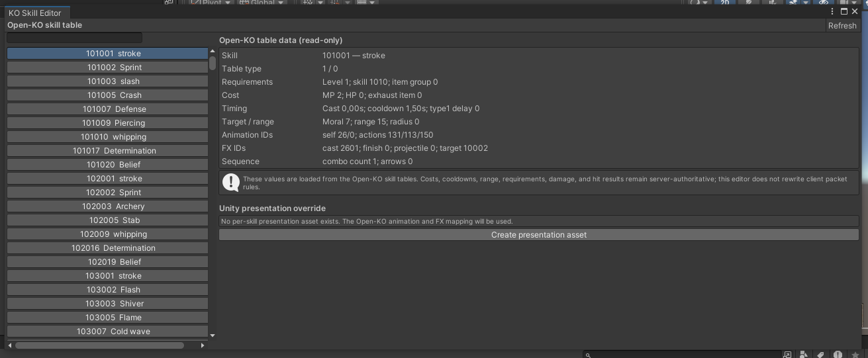Open KO Skill Editor window options menu
The height and width of the screenshot is (358, 868).
(x=832, y=11)
